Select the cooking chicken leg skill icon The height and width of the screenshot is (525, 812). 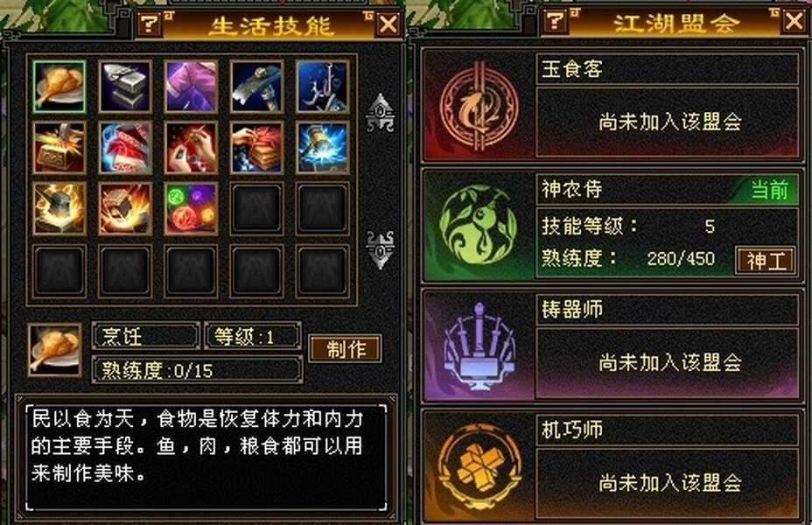[x=59, y=87]
